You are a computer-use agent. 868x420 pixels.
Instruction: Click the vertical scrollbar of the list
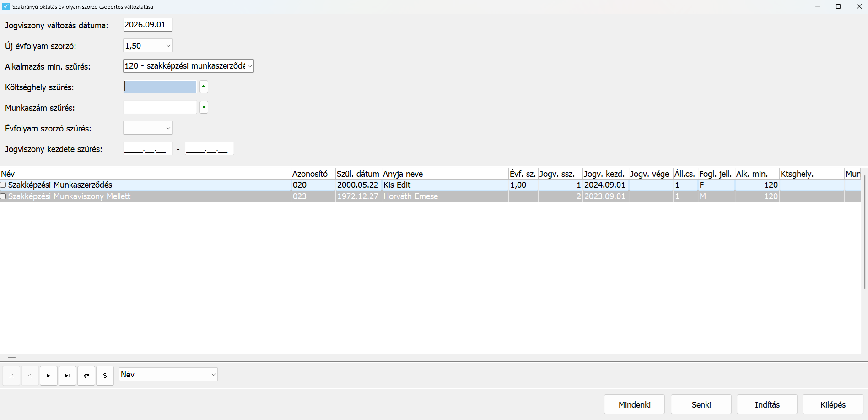pyautogui.click(x=864, y=231)
